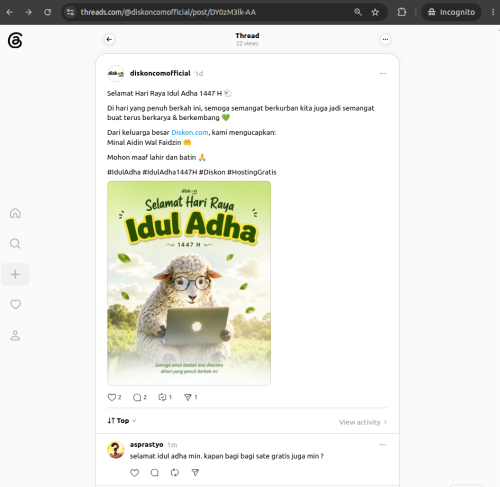Click asprastyo's avatar picture
Screen dimensions: 500x487
point(116,450)
